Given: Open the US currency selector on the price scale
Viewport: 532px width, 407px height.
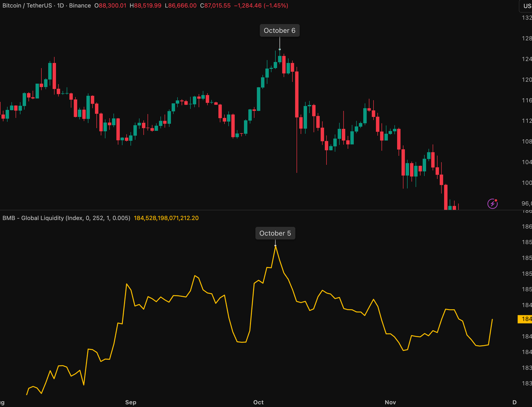Looking at the screenshot, I should click(x=526, y=6).
